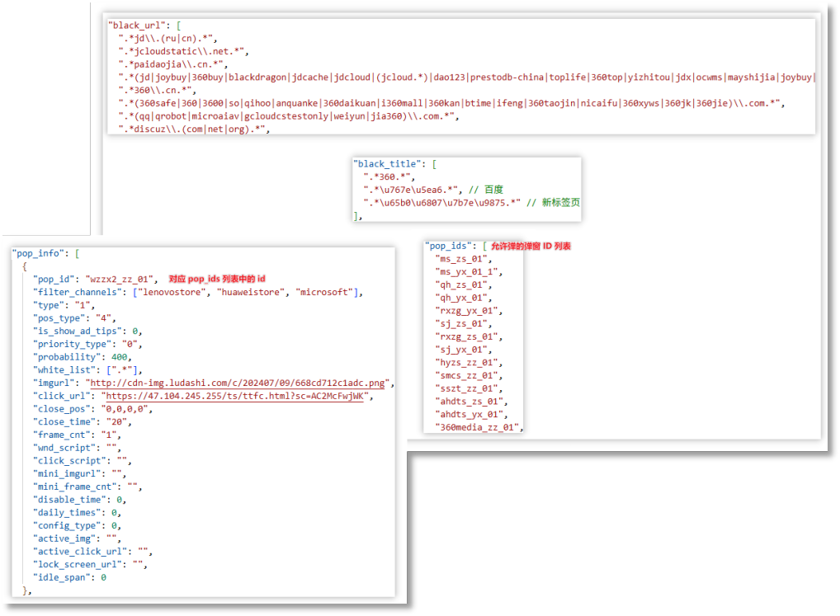This screenshot has height=616, width=840.
Task: Click the red annotation next to pop_ids
Action: pos(531,246)
